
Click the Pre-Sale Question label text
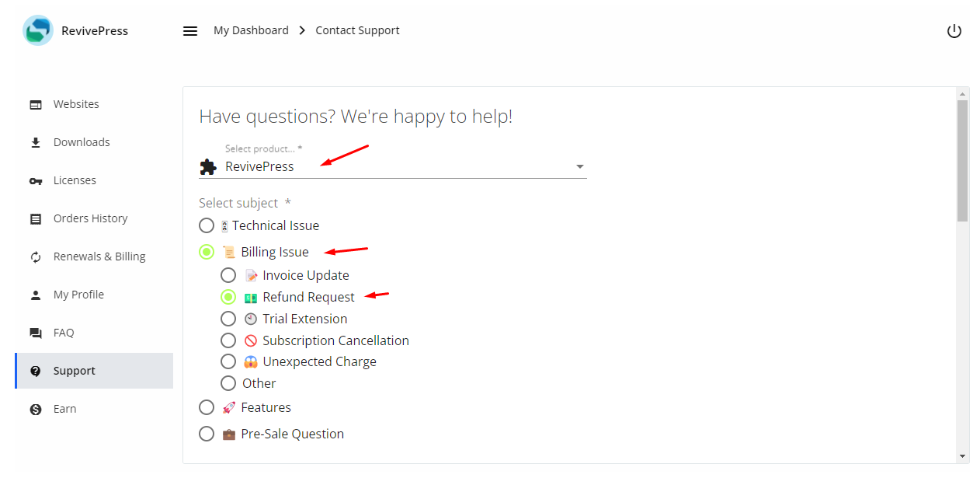point(293,434)
